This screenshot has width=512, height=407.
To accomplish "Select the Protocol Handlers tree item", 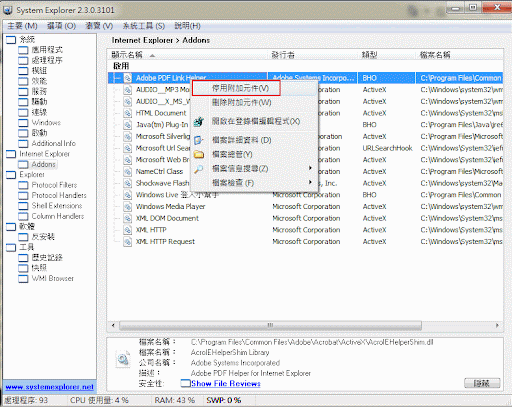I will point(59,195).
